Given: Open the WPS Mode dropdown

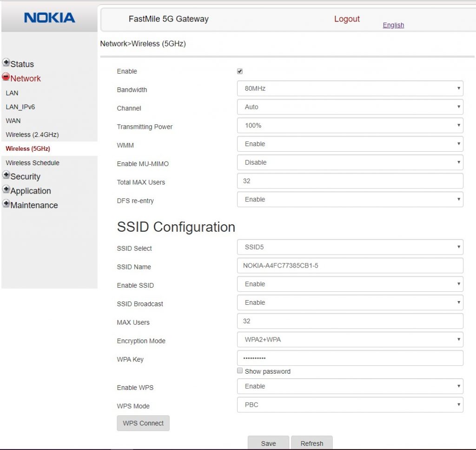Looking at the screenshot, I should pos(350,404).
